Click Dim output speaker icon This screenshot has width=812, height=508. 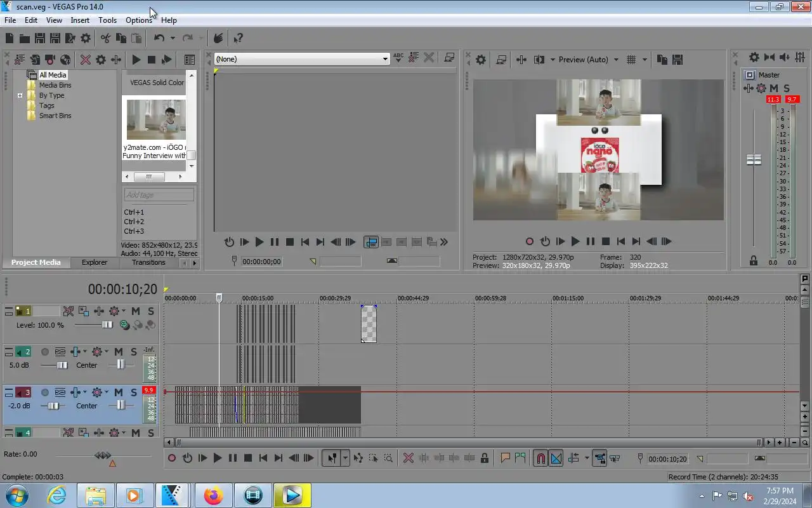[785, 57]
